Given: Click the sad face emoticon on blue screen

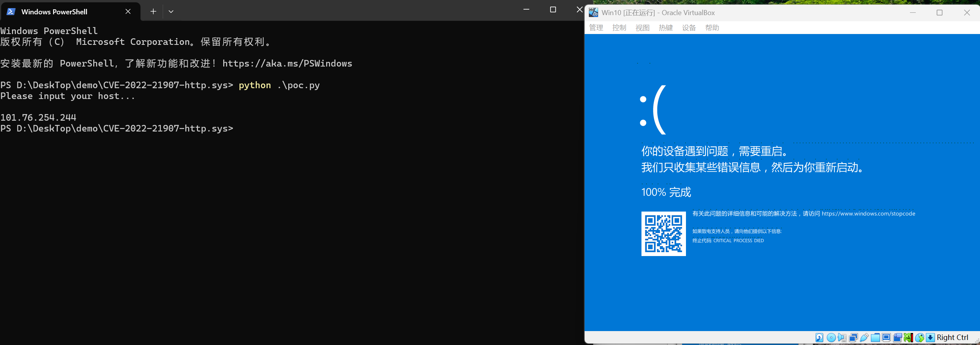Looking at the screenshot, I should click(653, 110).
